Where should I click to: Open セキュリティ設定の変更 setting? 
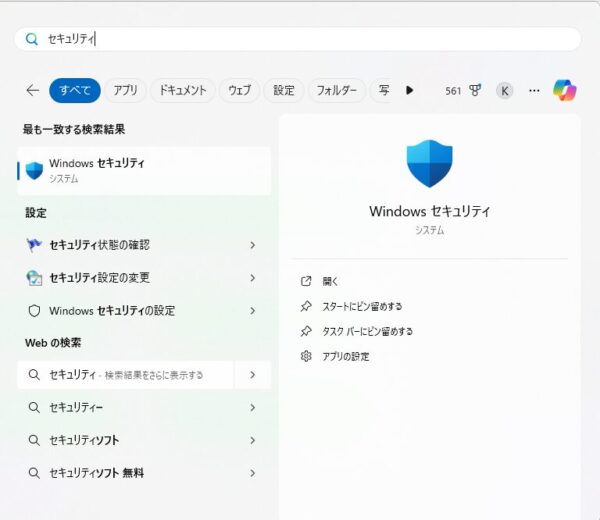144,278
